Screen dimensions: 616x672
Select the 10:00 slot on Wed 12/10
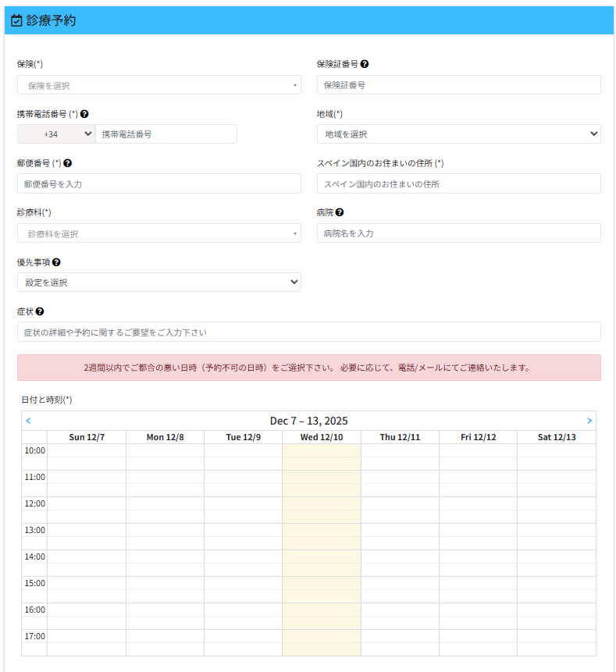(321, 450)
